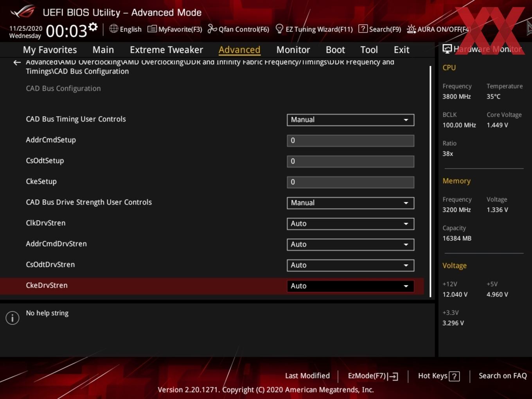The image size is (532, 399).
Task: Select the Exit tab
Action: tap(401, 50)
